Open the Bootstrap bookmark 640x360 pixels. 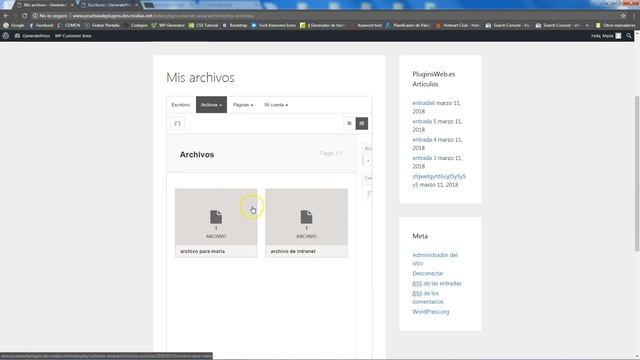[235, 25]
